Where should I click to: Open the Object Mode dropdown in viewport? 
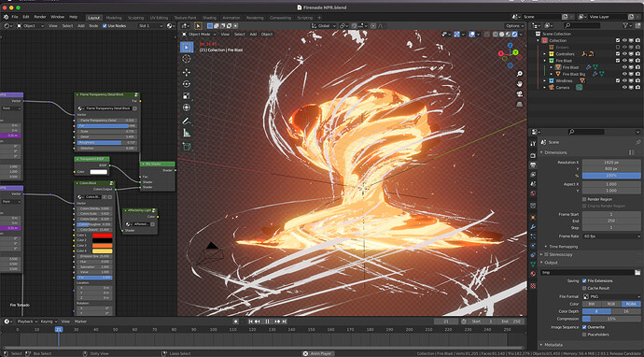(x=199, y=35)
